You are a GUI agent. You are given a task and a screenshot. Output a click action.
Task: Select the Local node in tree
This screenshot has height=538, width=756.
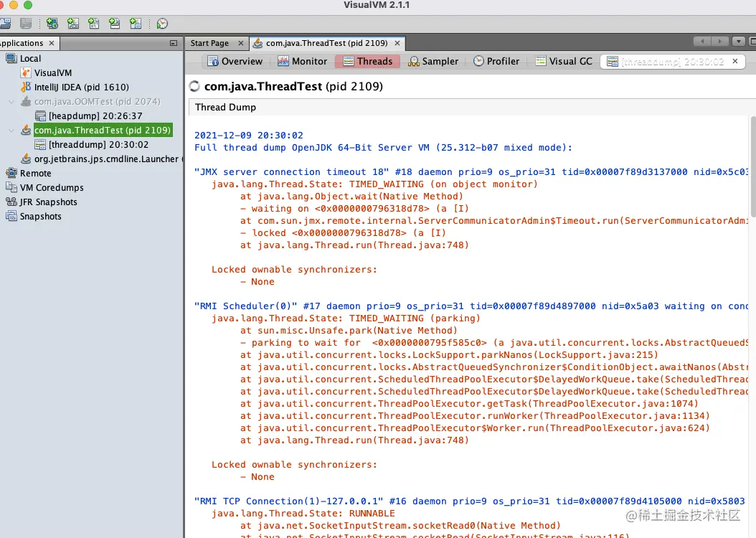[x=30, y=59]
